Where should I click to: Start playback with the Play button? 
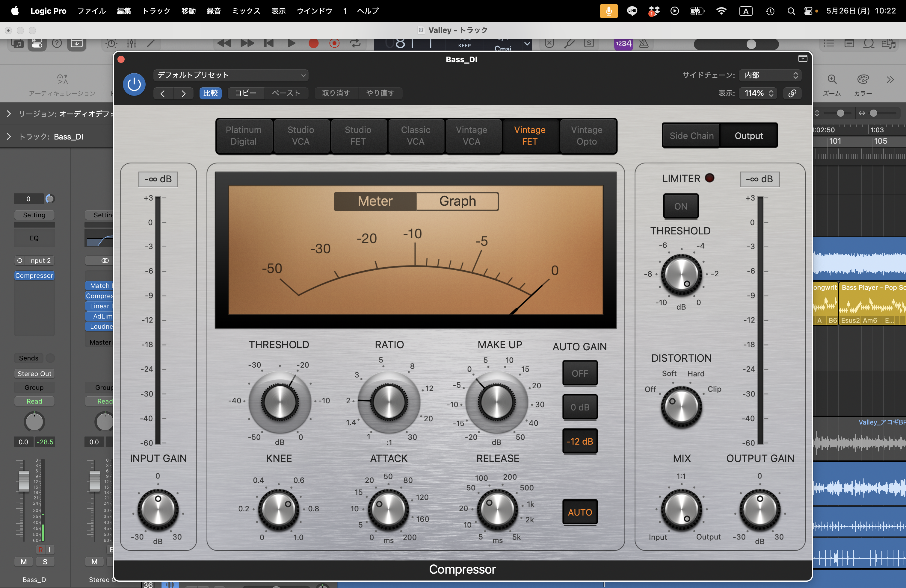[x=291, y=43]
